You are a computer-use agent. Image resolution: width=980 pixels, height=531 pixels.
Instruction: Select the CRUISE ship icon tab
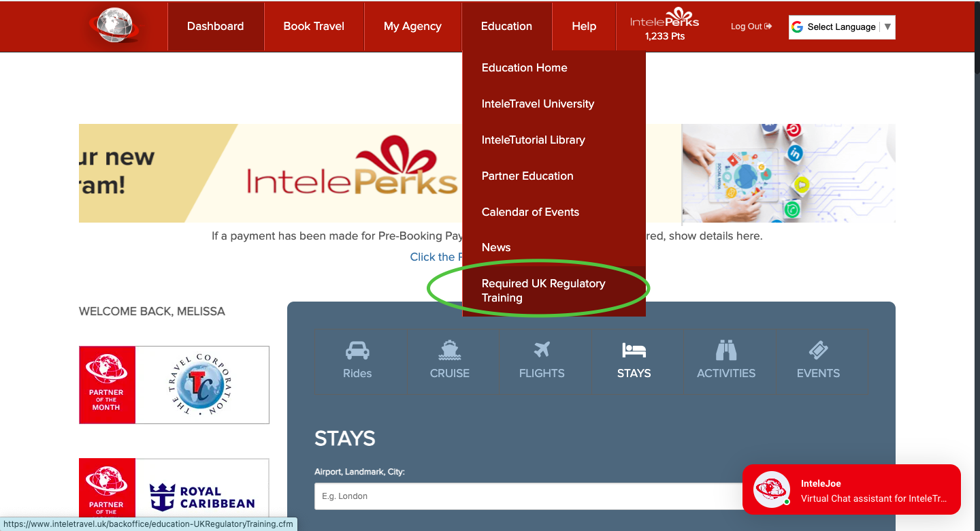point(450,361)
